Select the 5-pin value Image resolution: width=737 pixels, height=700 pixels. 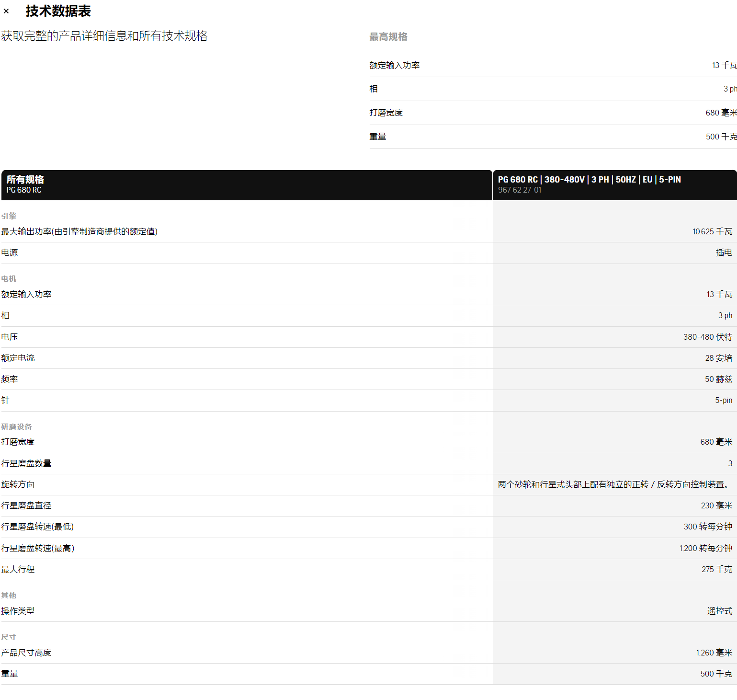pyautogui.click(x=724, y=401)
